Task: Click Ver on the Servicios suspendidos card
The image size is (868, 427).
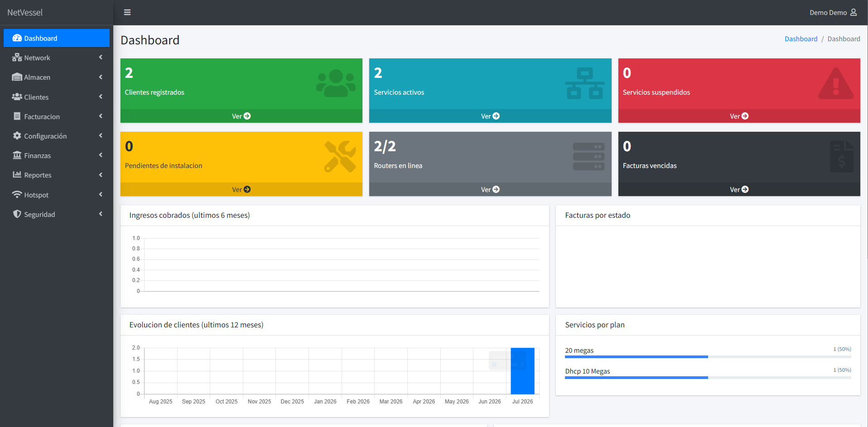Action: point(739,116)
